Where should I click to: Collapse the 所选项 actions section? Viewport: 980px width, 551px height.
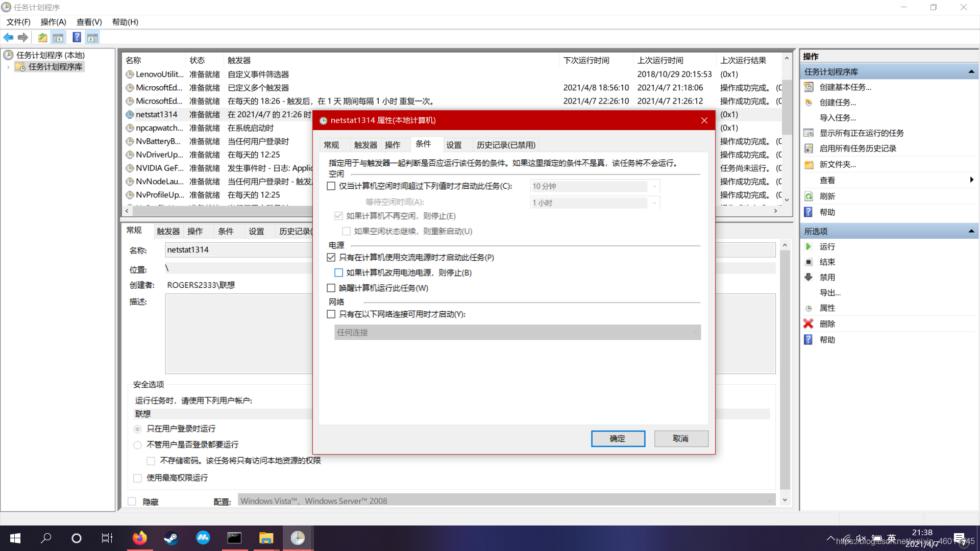coord(971,231)
